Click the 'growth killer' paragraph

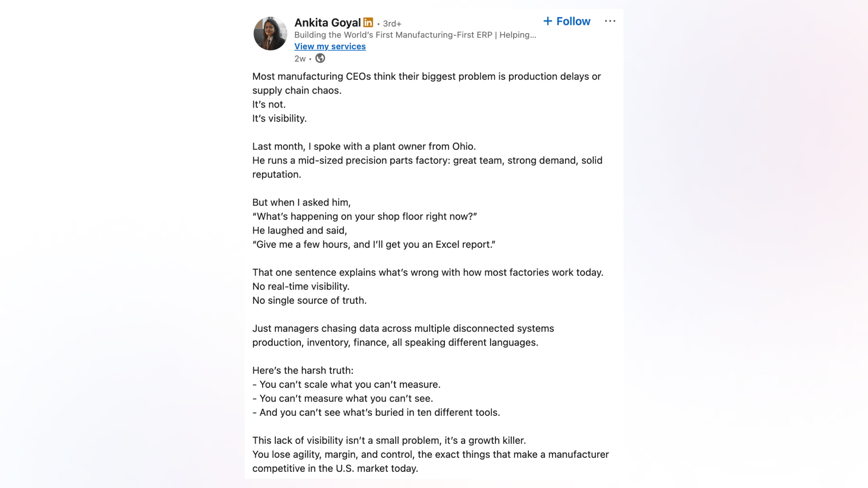tap(389, 440)
